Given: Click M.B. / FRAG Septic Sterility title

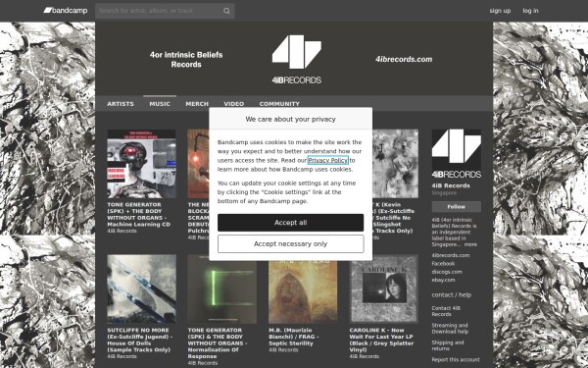Looking at the screenshot, I should pyautogui.click(x=294, y=337).
